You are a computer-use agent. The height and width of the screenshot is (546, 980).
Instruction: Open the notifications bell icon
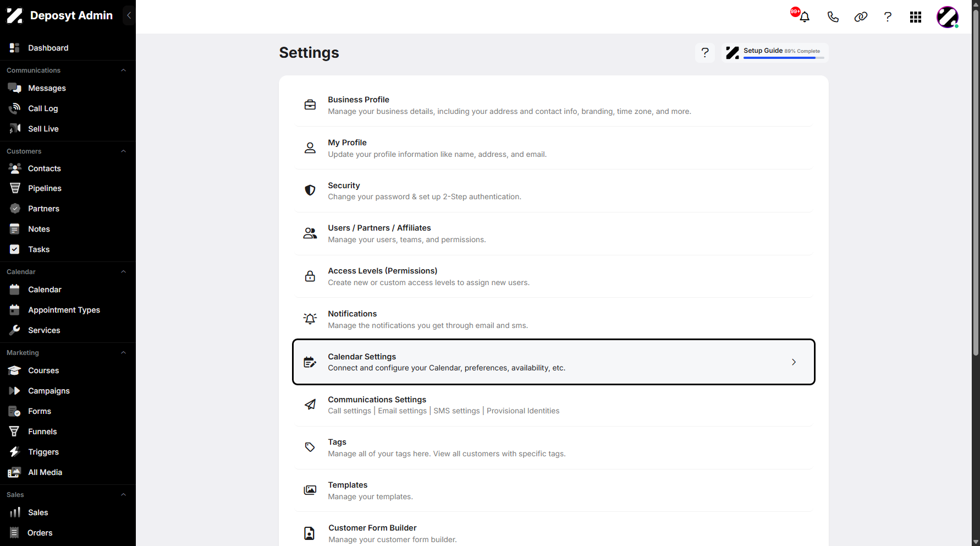tap(804, 17)
